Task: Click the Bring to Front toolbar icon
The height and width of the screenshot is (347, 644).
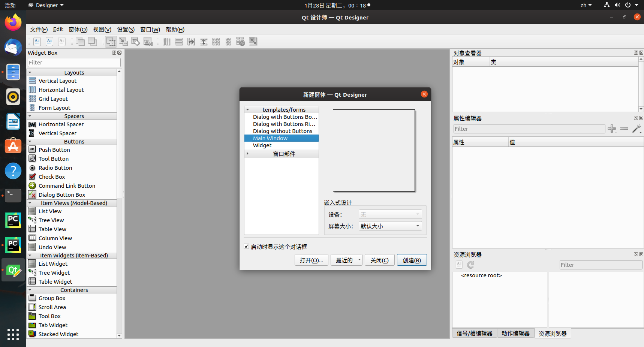Action: point(80,42)
